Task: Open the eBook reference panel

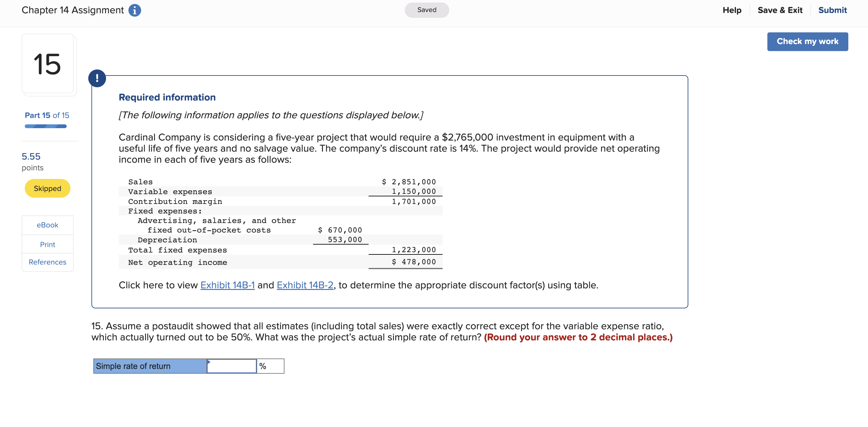Action: [x=48, y=225]
